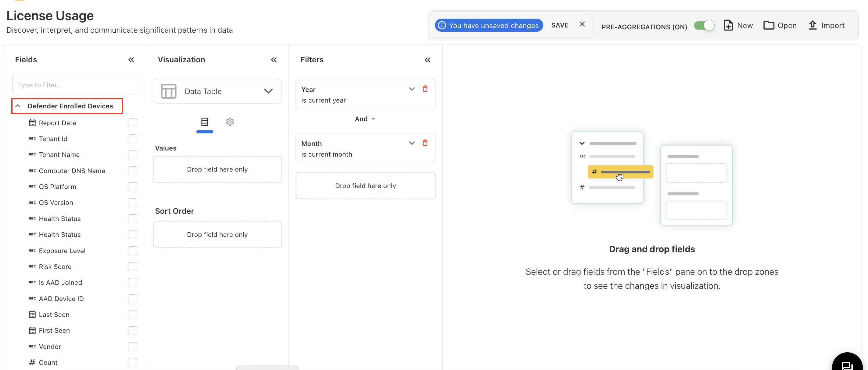Dismiss the unsaved changes notice
Viewport: 868px width, 370px height.
tap(582, 24)
